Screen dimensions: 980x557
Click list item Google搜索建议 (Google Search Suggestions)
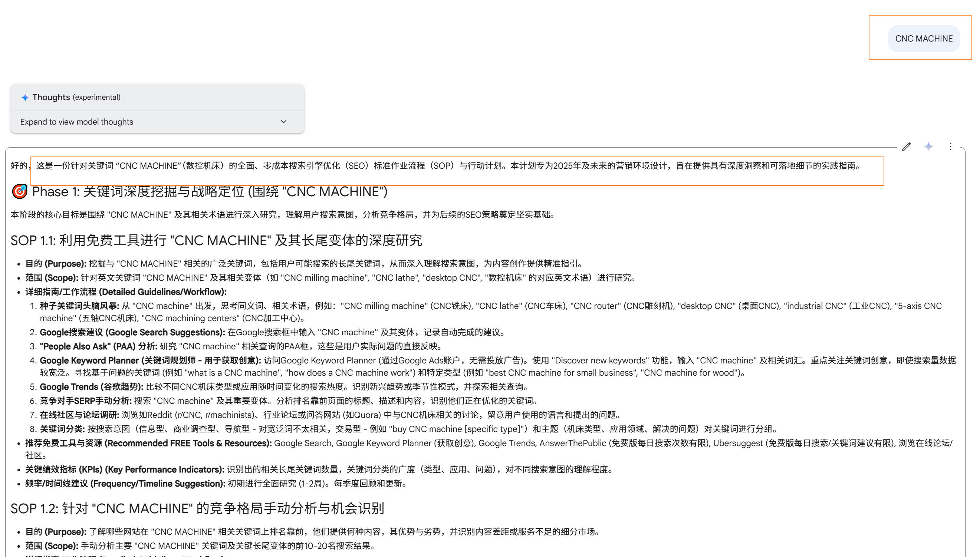(x=273, y=332)
